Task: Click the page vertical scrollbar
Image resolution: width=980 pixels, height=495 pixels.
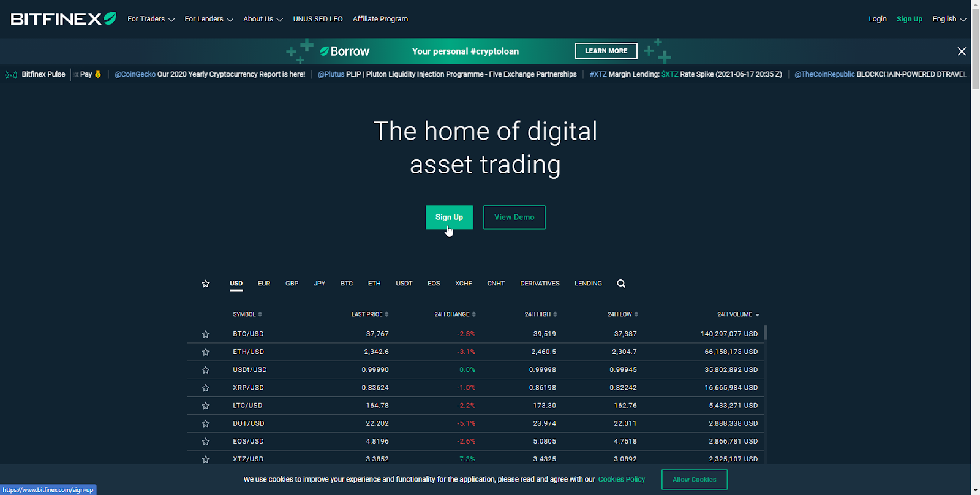Action: coord(975,49)
